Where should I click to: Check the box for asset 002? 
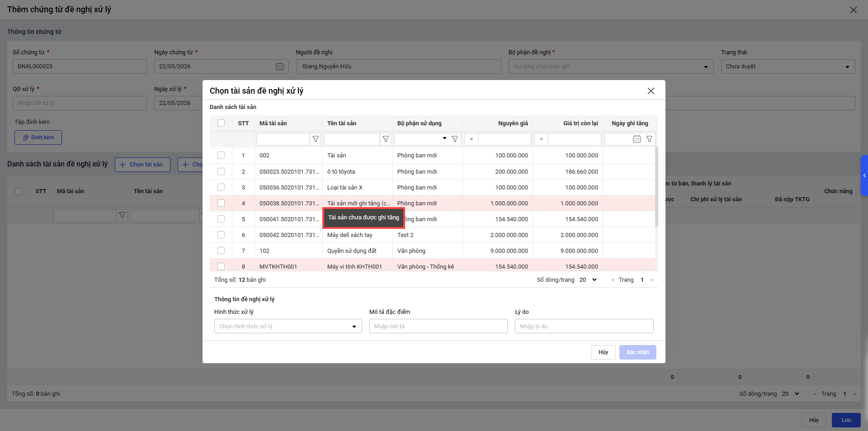point(221,155)
